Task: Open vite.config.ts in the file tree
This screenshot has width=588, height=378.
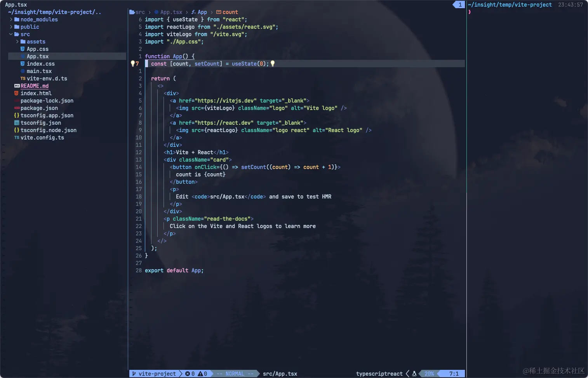Action: (x=42, y=138)
